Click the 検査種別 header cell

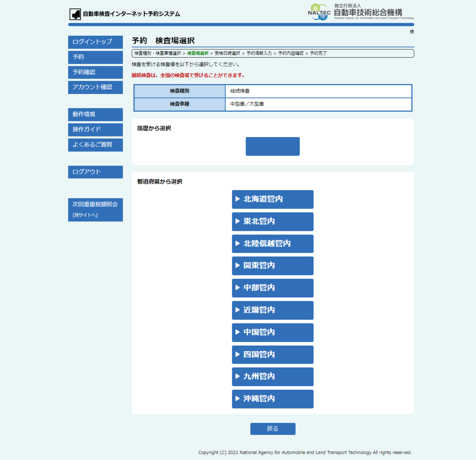(x=180, y=91)
